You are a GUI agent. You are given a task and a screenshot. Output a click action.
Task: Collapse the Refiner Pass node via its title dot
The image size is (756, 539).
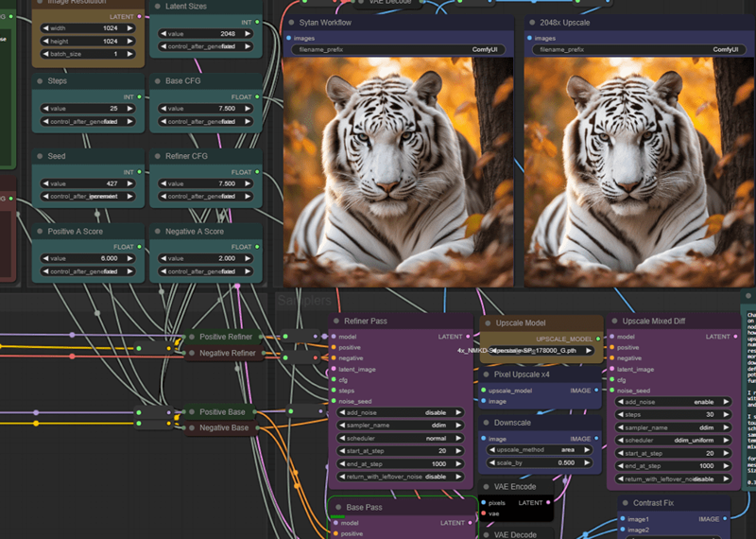335,322
